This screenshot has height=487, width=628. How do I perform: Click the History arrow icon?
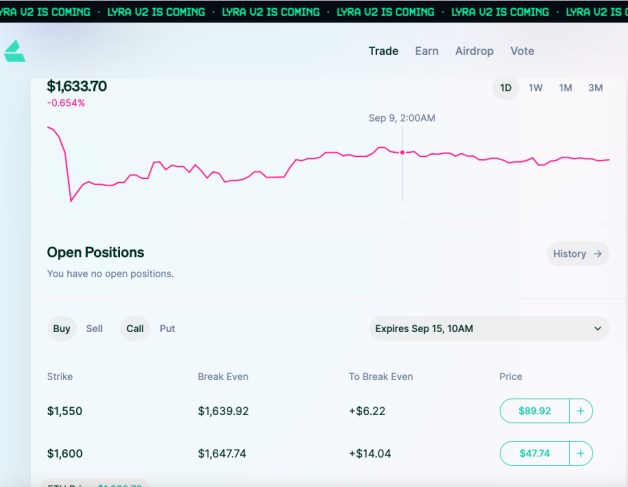coord(598,254)
